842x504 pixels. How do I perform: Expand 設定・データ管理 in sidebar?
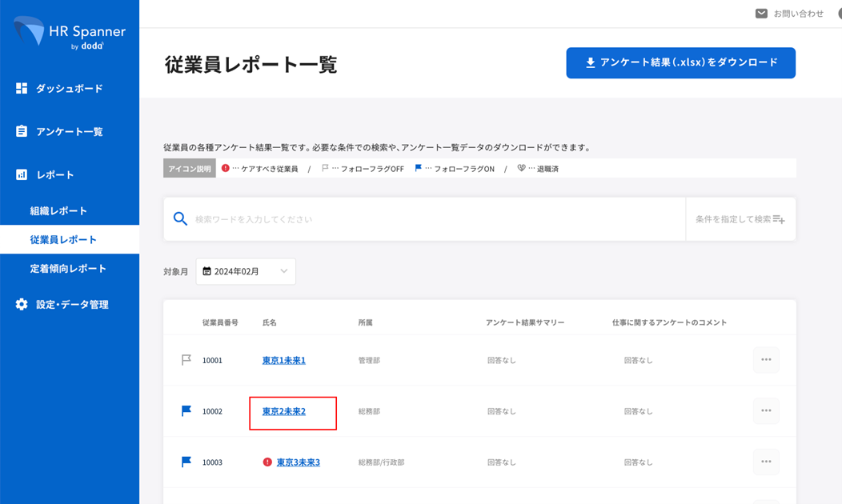(70, 305)
